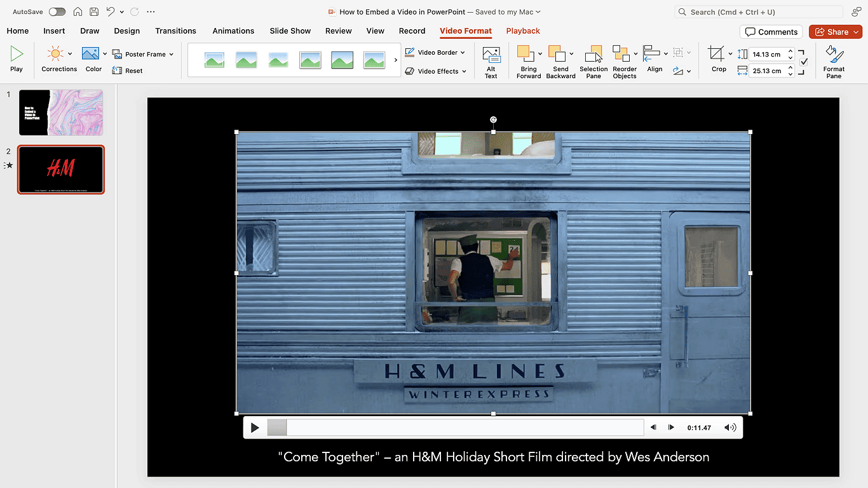Click the Share button
868x488 pixels.
[835, 32]
